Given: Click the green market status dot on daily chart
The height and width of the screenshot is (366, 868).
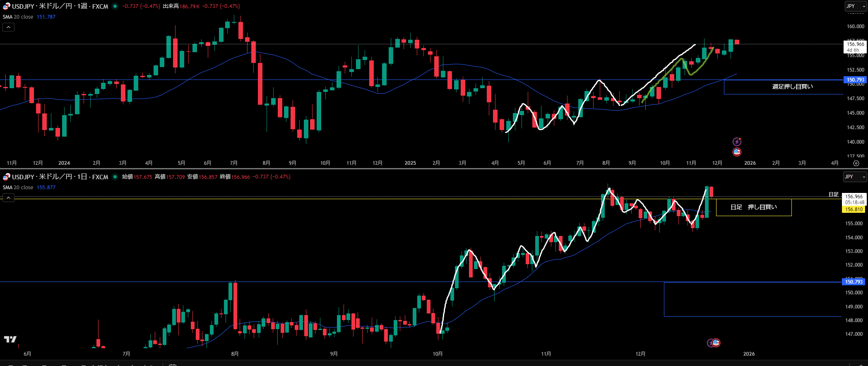Looking at the screenshot, I should pos(115,177).
